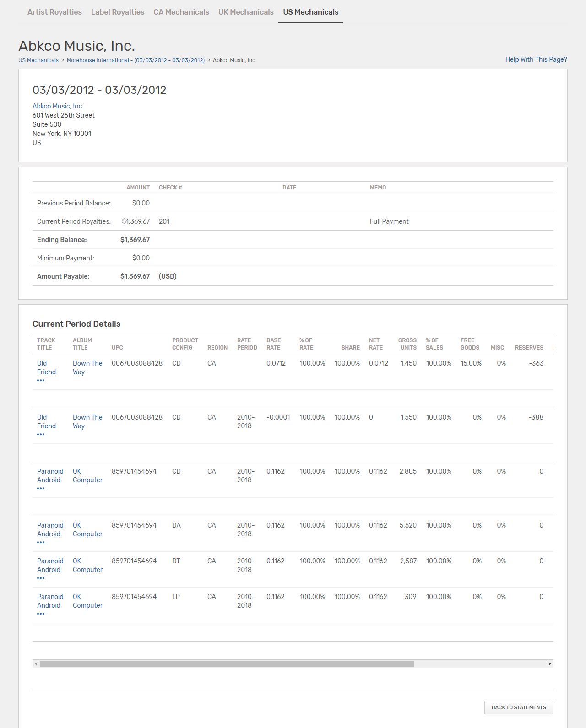Open OK Computer album link in LP row
Viewport: 586px width, 728px height.
pyautogui.click(x=87, y=601)
